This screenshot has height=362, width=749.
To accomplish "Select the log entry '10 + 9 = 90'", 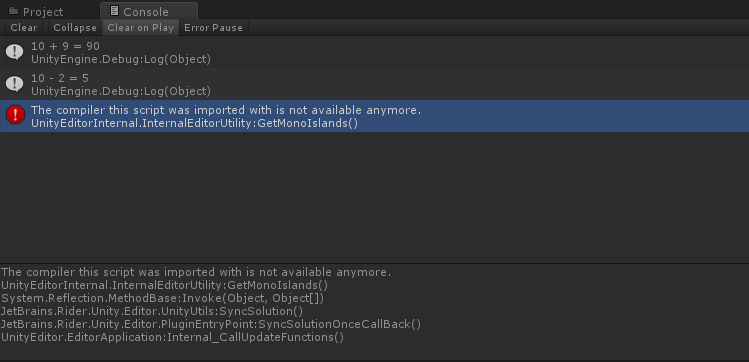I will click(374, 52).
